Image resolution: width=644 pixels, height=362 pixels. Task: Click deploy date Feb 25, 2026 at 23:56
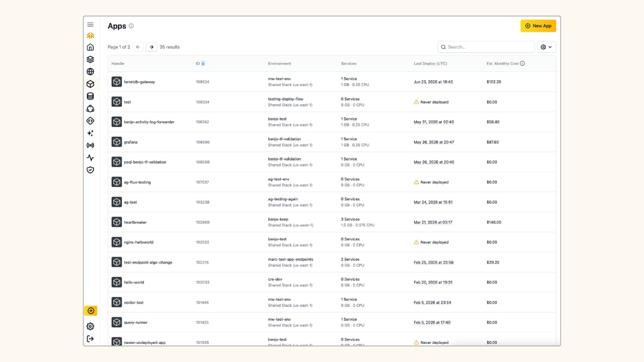(x=434, y=262)
